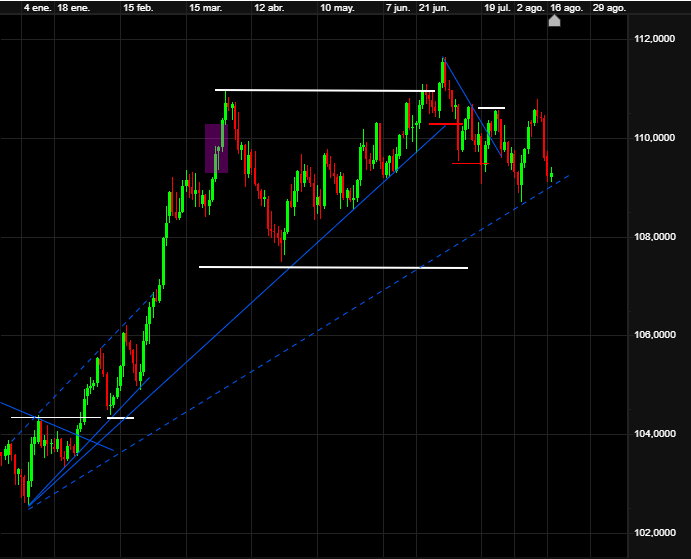Click the 108,0000 price axis label
This screenshot has width=691, height=559.
coord(654,237)
